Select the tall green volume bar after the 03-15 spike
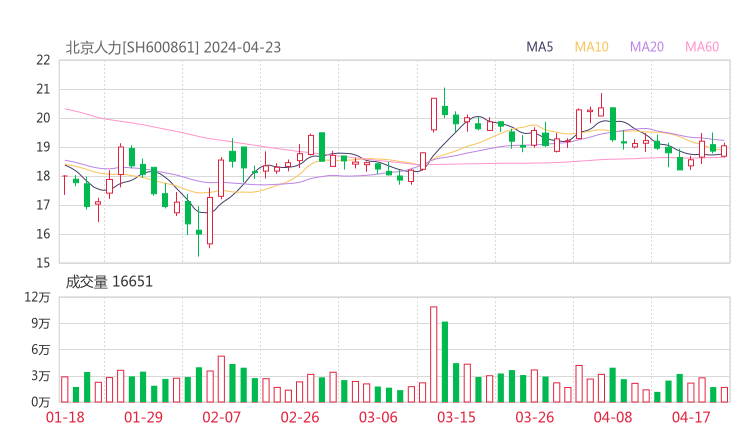Screen dimensions: 740x440 [x=445, y=362]
